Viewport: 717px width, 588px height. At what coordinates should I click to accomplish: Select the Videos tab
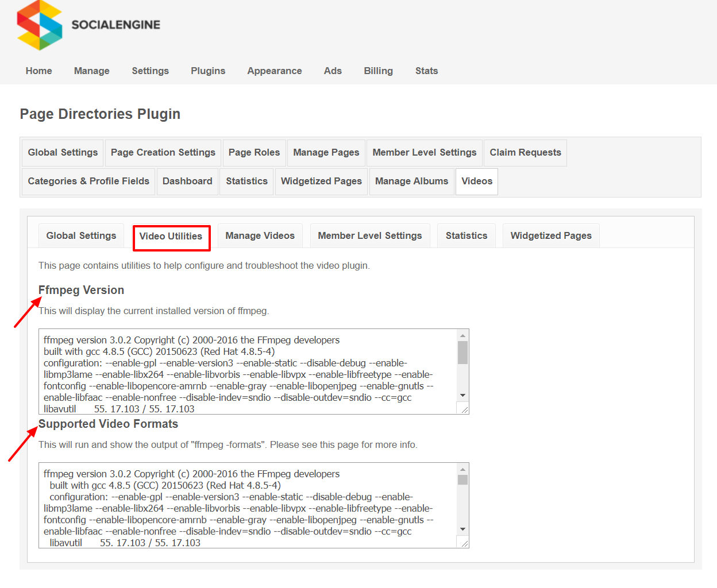coord(477,181)
